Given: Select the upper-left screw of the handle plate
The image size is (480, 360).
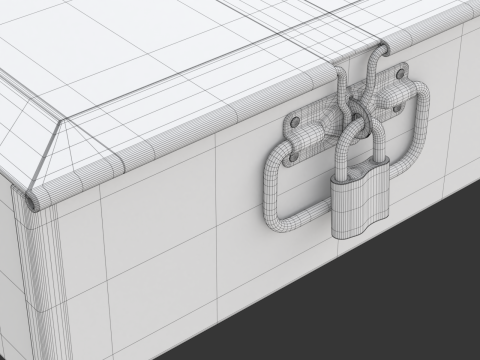Looking at the screenshot, I should pyautogui.click(x=294, y=123).
